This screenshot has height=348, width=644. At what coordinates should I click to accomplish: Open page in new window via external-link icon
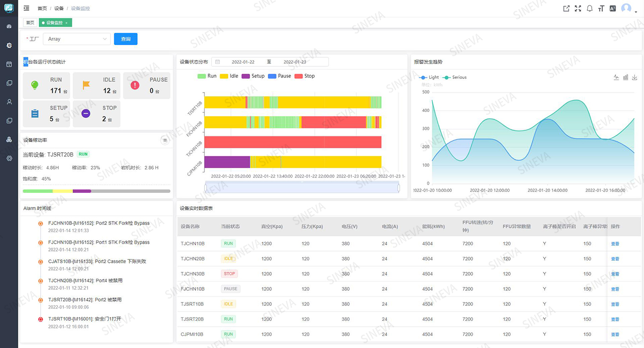566,8
